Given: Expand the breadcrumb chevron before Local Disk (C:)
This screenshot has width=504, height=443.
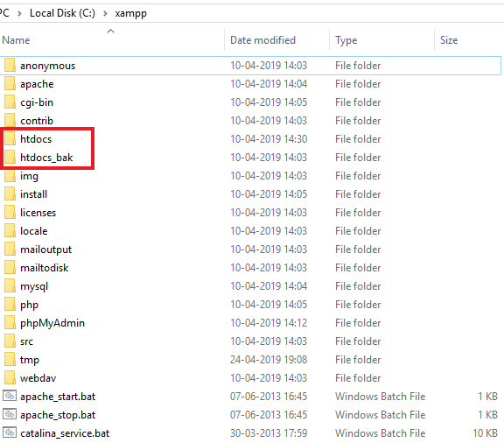Looking at the screenshot, I should [x=19, y=13].
